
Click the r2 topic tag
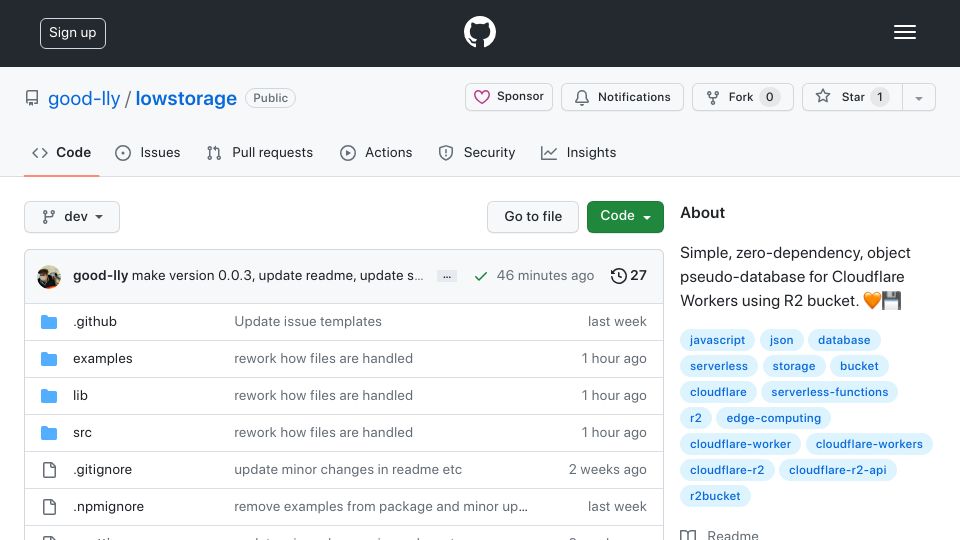tap(696, 418)
